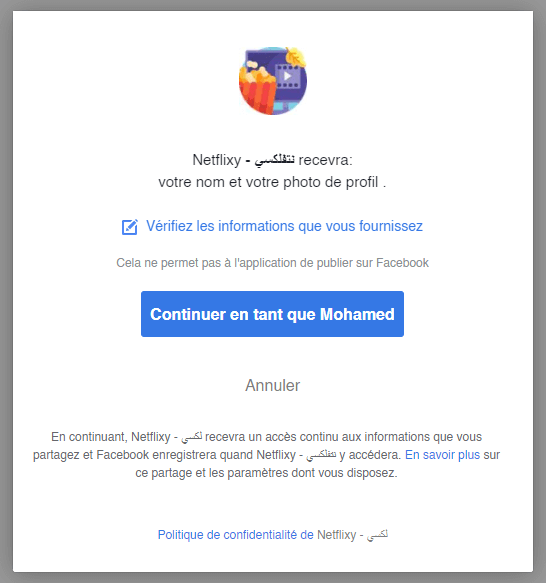Image resolution: width=546 pixels, height=583 pixels.
Task: Click the En continuant disclosure paragraph
Action: pos(266,455)
